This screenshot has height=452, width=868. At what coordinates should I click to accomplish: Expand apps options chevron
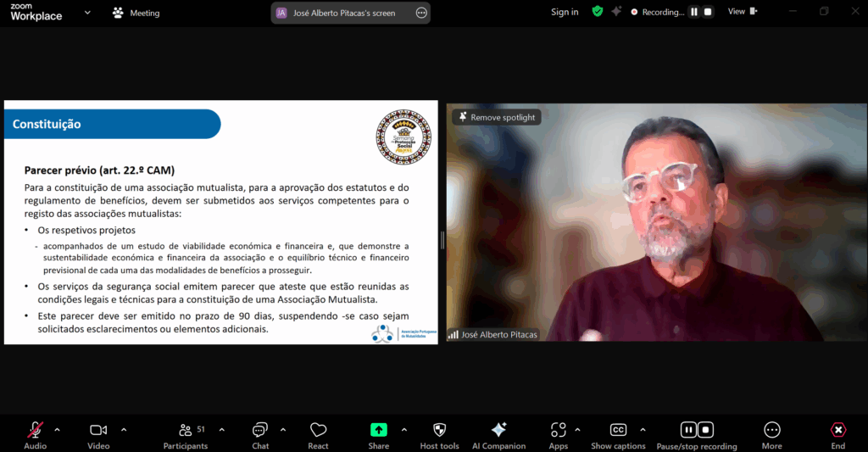[577, 430]
